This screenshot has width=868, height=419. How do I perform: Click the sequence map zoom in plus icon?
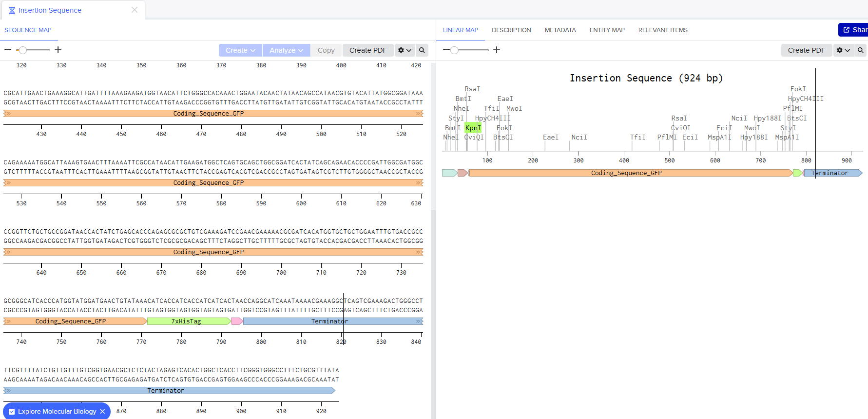[x=58, y=50]
